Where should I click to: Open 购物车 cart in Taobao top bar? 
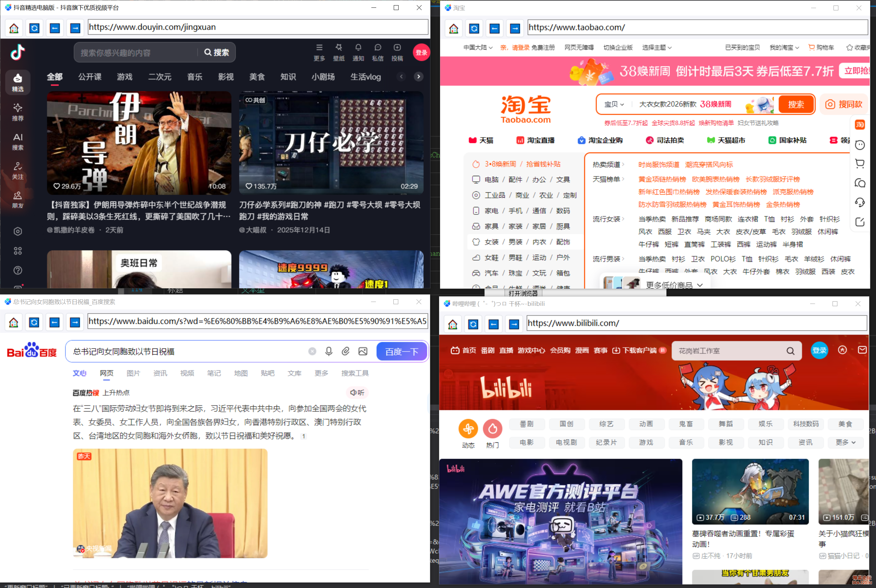coord(821,48)
